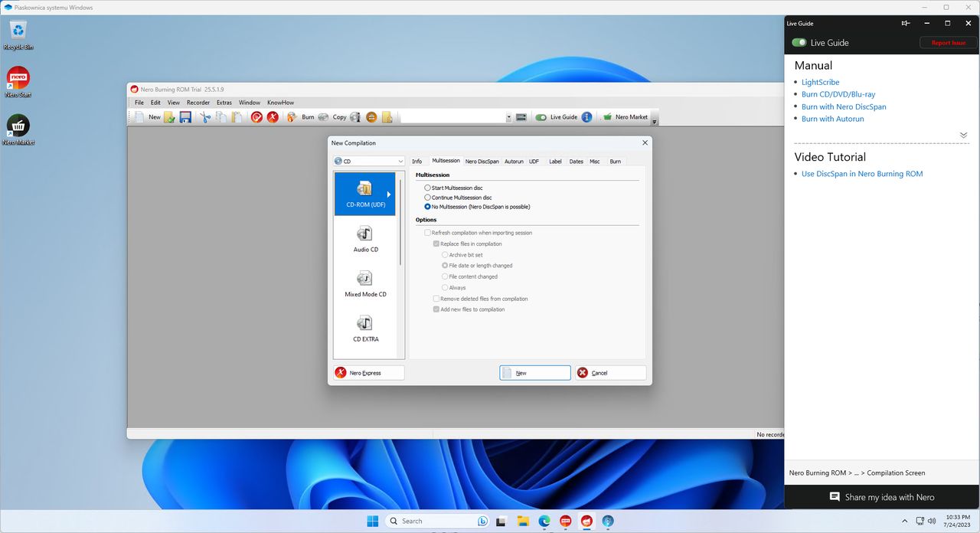Switch to the UDF tab
Screen dimensions: 980x533
coord(534,161)
